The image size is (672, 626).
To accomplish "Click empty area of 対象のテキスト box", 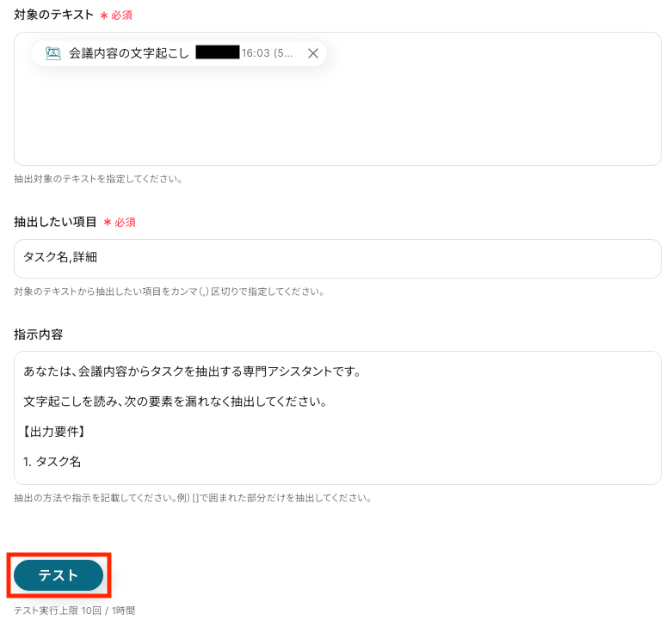I will pos(337,115).
